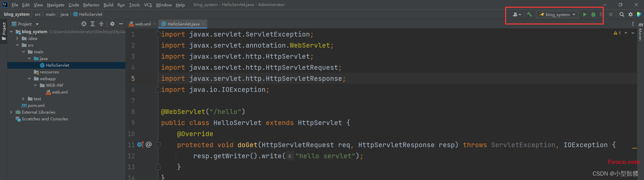The height and width of the screenshot is (180, 644).
Task: Click the Build Project hammer icon
Action: [x=529, y=14]
